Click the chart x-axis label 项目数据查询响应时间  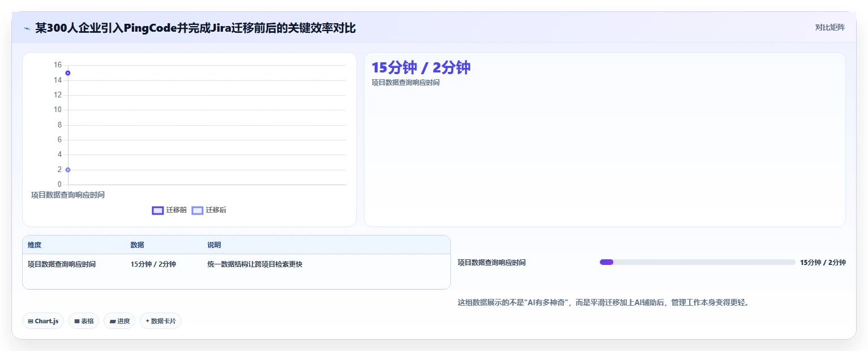[68, 195]
